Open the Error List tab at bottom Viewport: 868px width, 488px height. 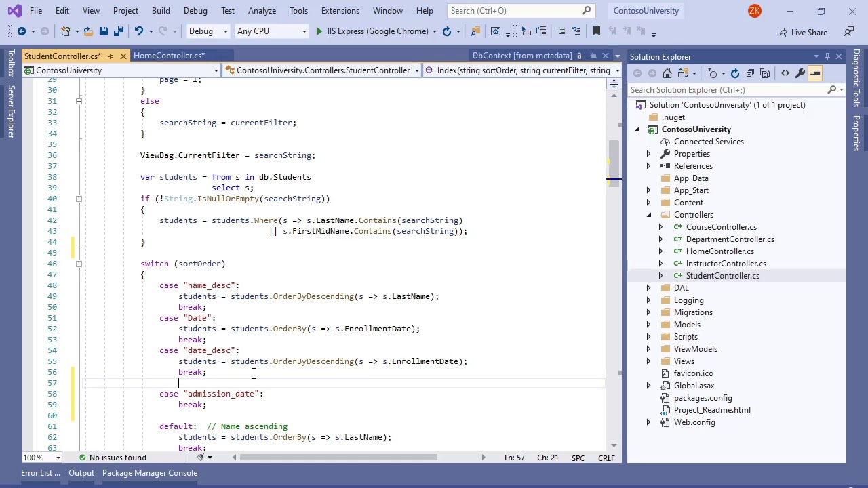pyautogui.click(x=40, y=473)
